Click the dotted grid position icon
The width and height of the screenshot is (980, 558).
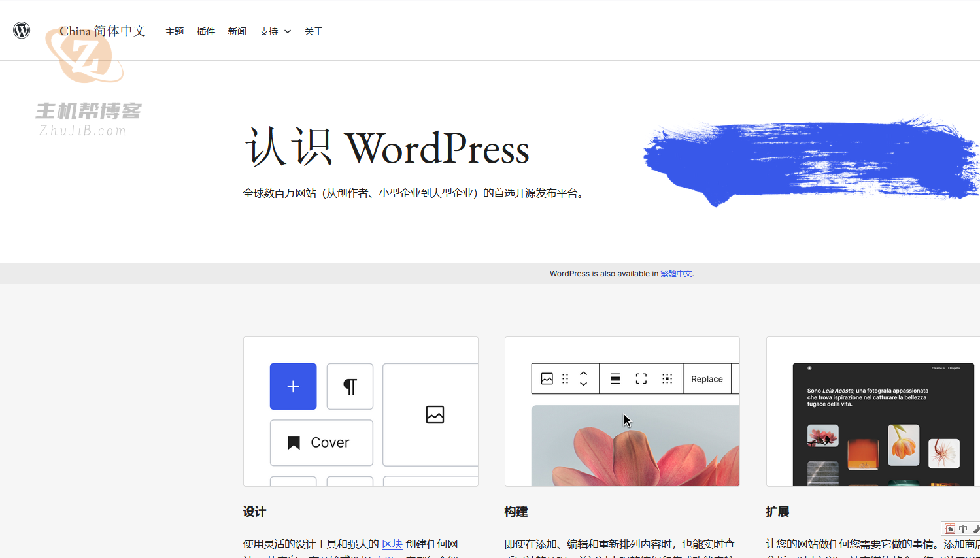[x=667, y=379]
